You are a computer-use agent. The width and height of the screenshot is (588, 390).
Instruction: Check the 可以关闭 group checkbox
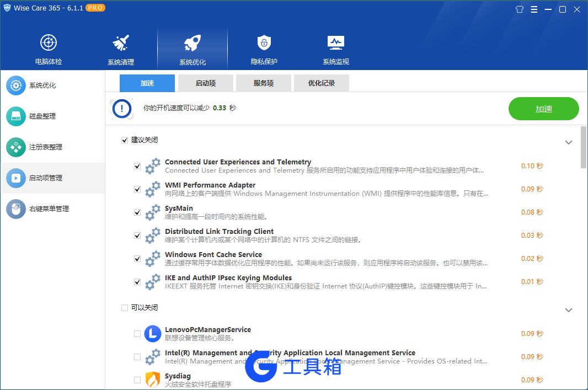coord(125,308)
